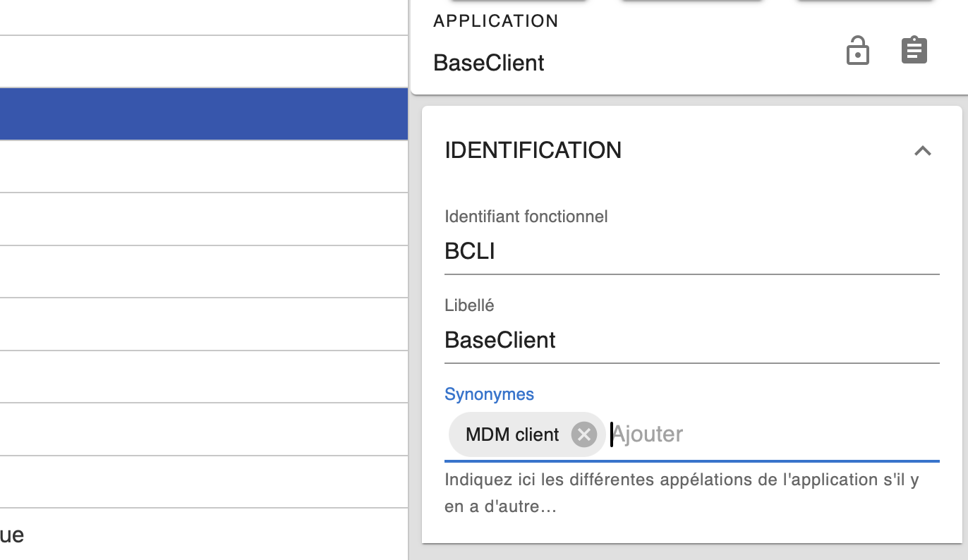
Task: Click the Identifiant fonctionnel field containing BCLI
Action: tap(691, 251)
